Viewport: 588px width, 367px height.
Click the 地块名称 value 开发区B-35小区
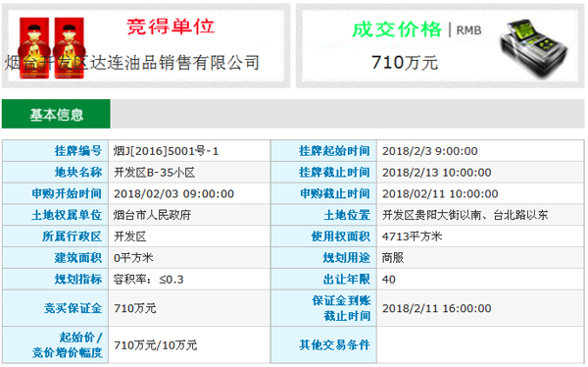point(155,173)
